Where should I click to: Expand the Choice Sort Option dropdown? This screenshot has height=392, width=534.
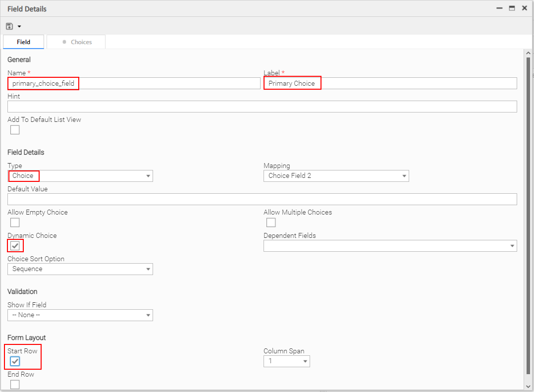click(80, 269)
